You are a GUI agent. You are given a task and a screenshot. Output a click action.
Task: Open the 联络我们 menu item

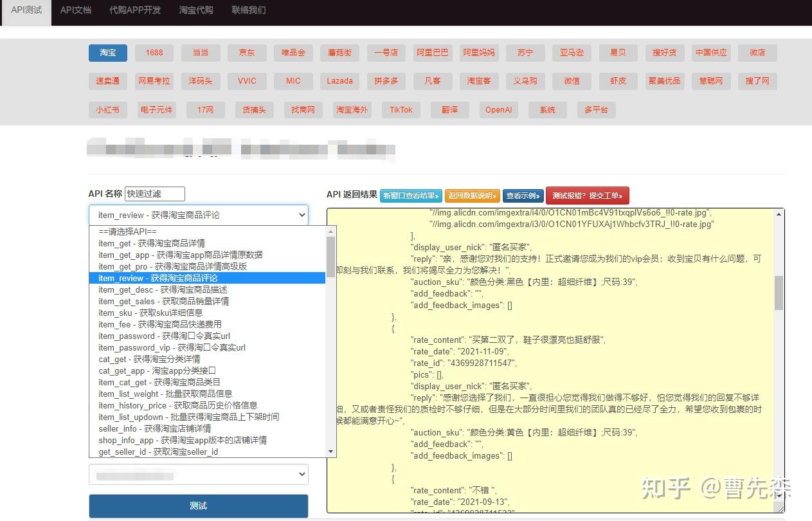coord(248,10)
